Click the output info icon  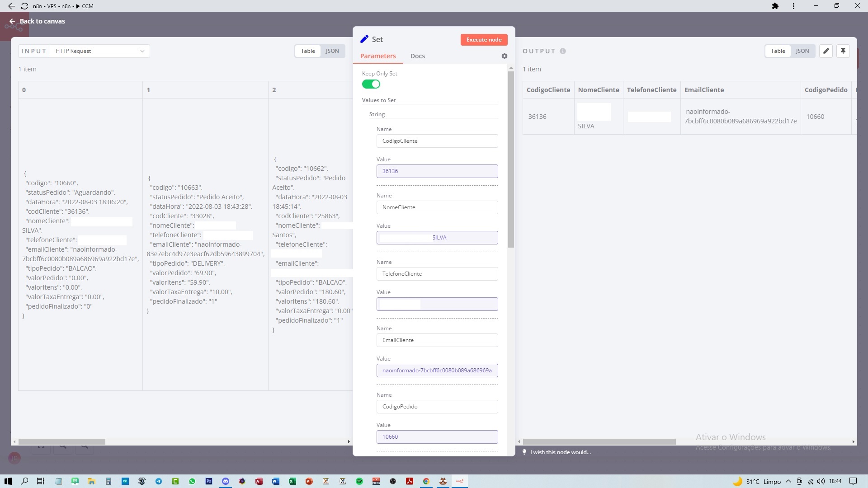click(563, 51)
